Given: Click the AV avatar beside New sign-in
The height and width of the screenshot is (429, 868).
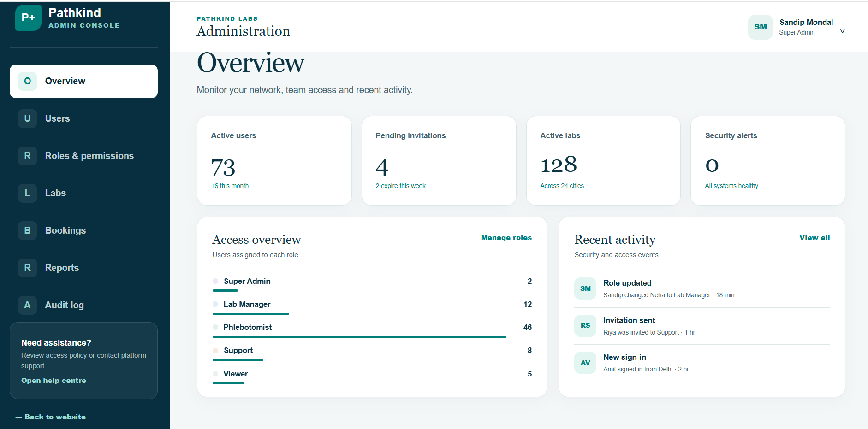Looking at the screenshot, I should point(585,363).
